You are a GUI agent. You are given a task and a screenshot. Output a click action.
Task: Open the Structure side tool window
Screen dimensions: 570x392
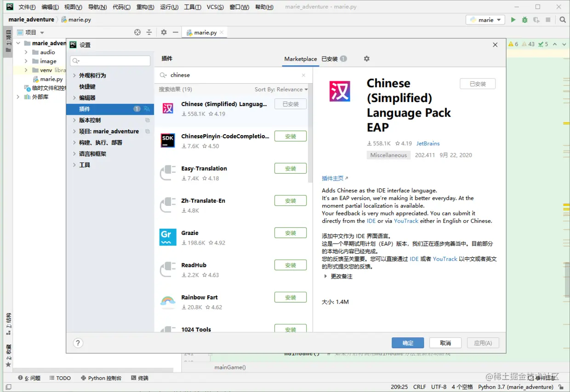[8, 324]
